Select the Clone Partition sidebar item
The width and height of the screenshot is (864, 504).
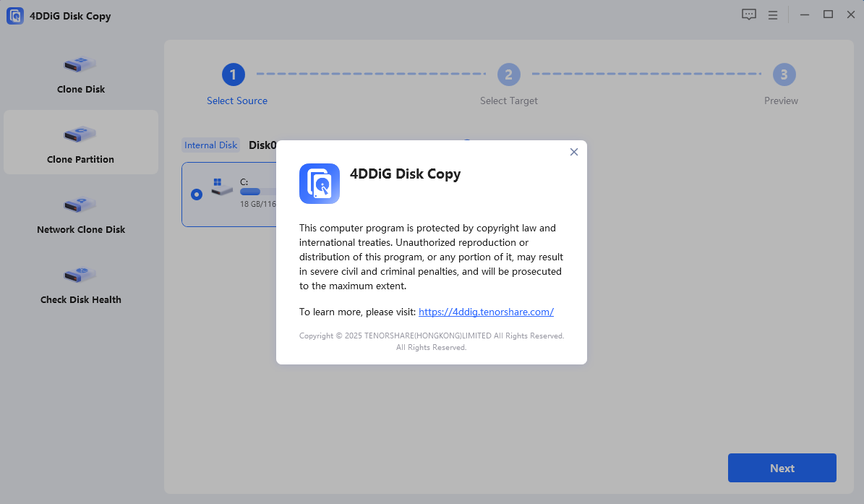[80, 142]
